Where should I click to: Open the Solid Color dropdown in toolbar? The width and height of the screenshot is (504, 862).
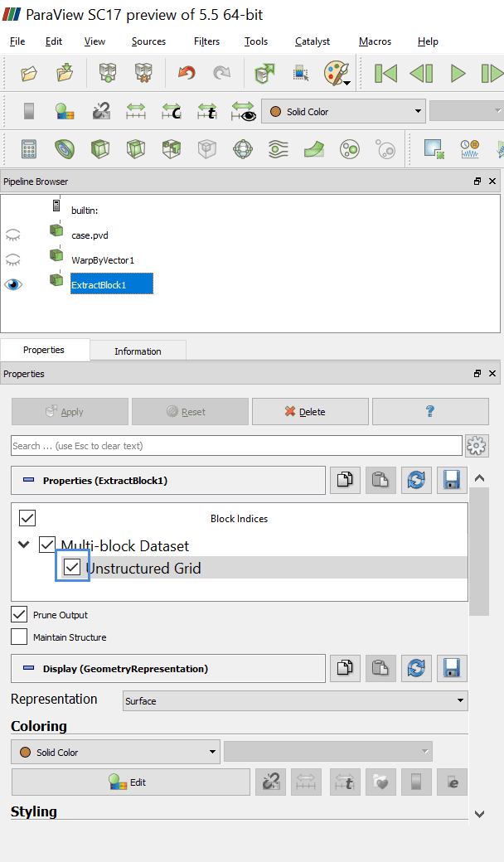pyautogui.click(x=343, y=112)
